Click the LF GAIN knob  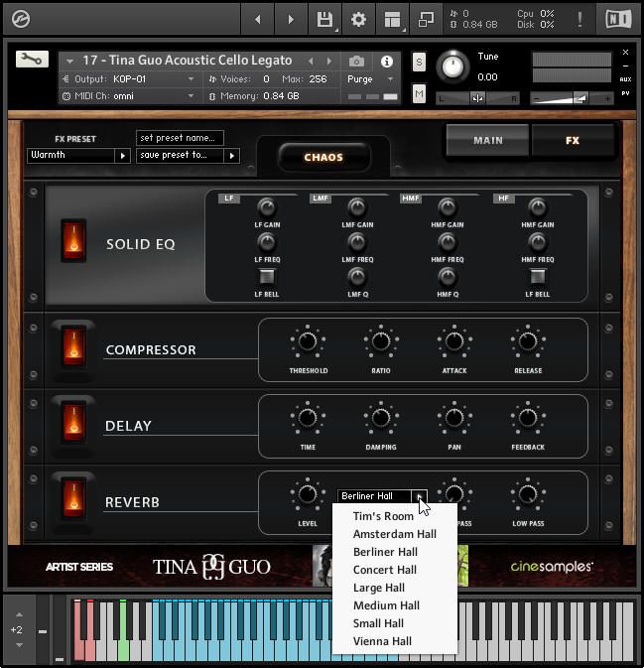(x=267, y=207)
